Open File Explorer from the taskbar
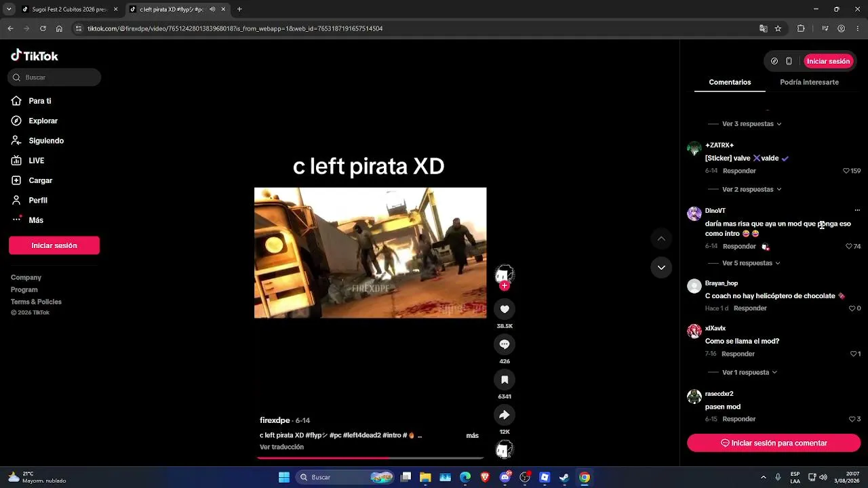 coord(425,477)
